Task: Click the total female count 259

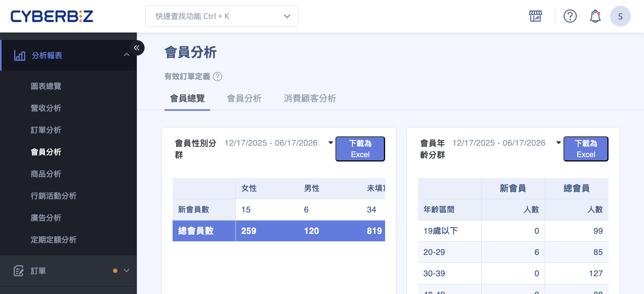Action: click(x=248, y=231)
